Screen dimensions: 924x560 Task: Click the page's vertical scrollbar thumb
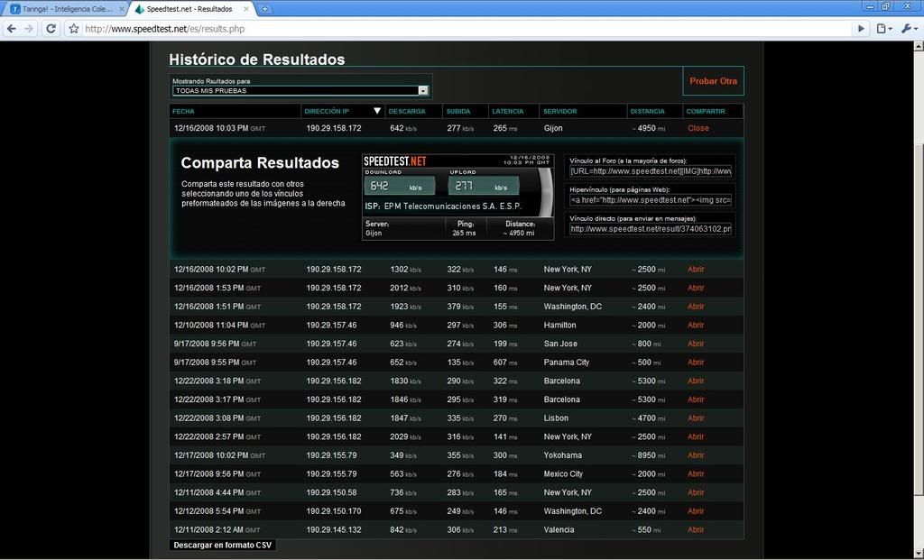point(919,318)
